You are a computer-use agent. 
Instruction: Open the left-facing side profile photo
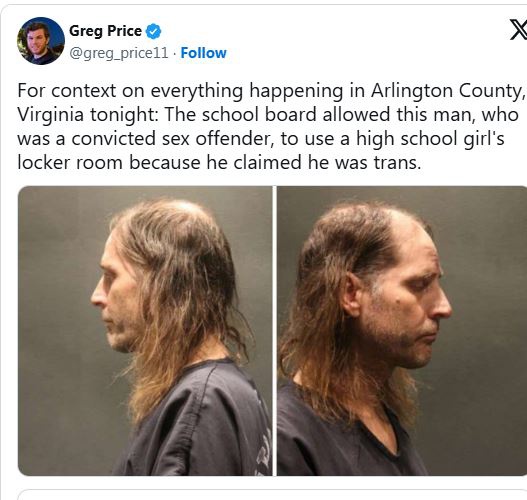pos(145,331)
